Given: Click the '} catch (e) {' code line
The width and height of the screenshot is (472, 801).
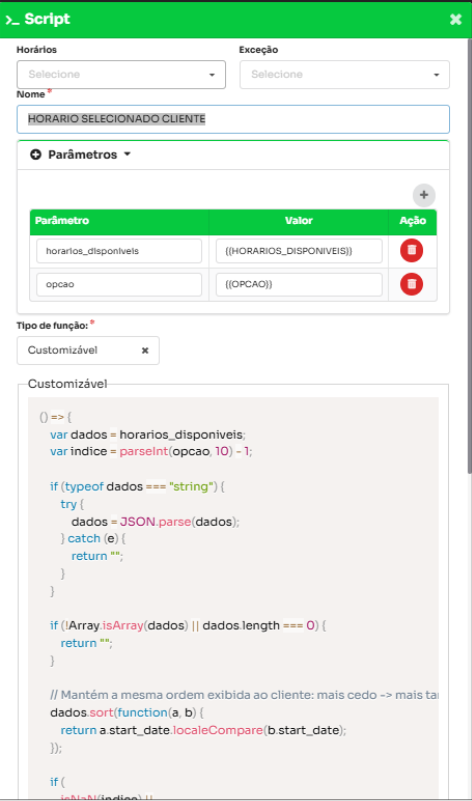Looking at the screenshot, I should click(x=93, y=539).
